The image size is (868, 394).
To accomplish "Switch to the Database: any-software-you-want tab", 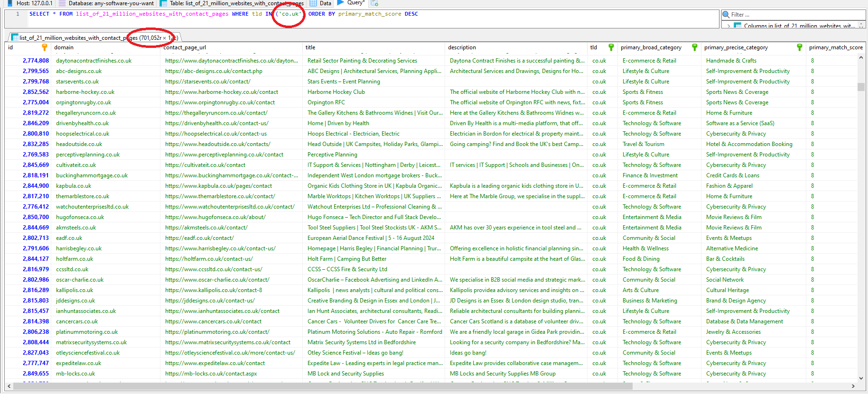I will click(106, 3).
